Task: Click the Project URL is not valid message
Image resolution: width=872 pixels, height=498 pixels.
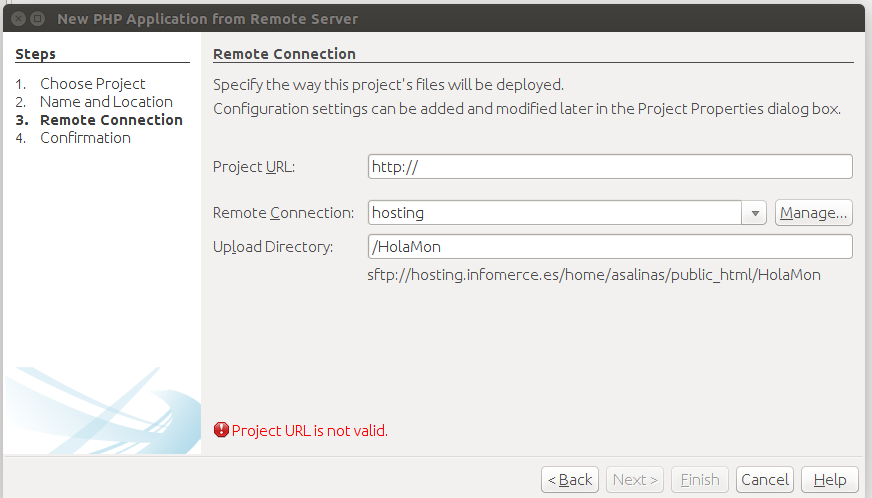Action: tap(309, 431)
